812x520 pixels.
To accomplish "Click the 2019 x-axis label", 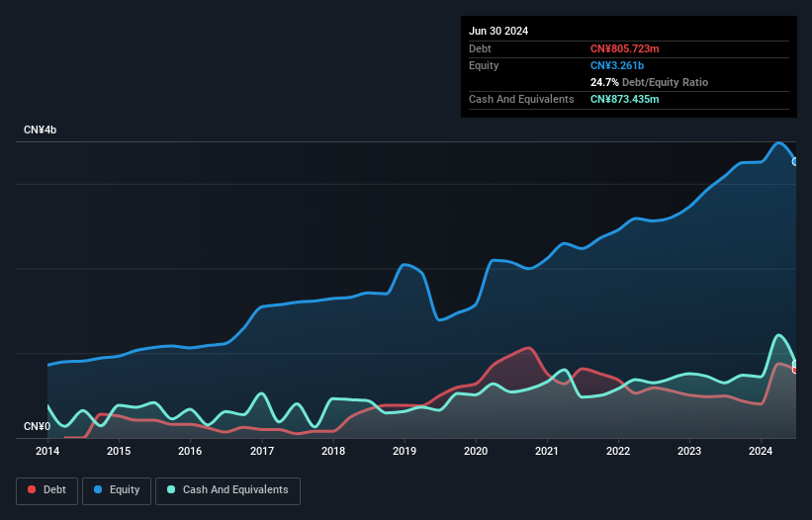I will (405, 451).
